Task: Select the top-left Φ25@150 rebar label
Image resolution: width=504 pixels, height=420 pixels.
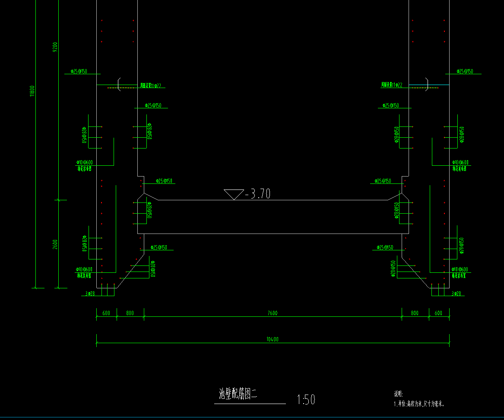Action: click(79, 71)
